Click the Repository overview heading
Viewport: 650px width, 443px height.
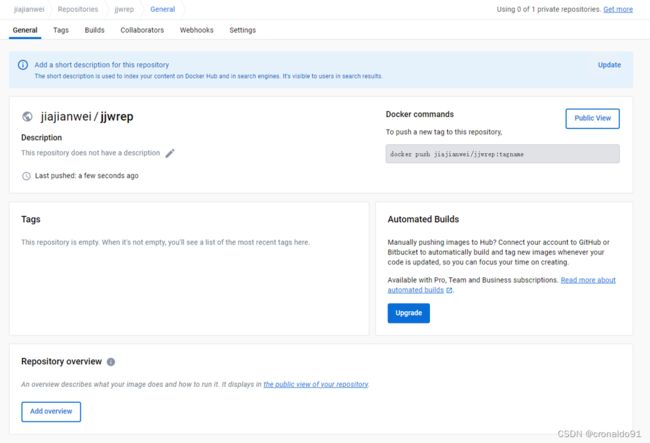click(61, 361)
